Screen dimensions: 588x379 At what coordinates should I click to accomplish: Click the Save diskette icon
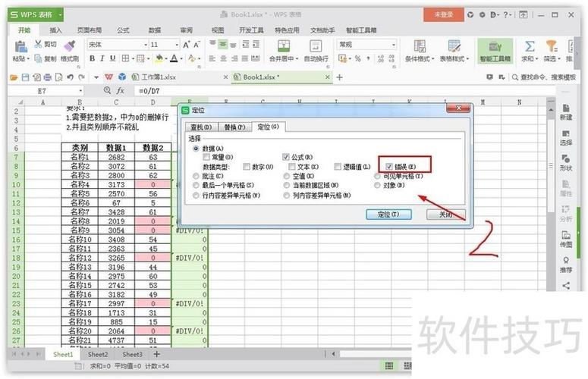[25, 77]
